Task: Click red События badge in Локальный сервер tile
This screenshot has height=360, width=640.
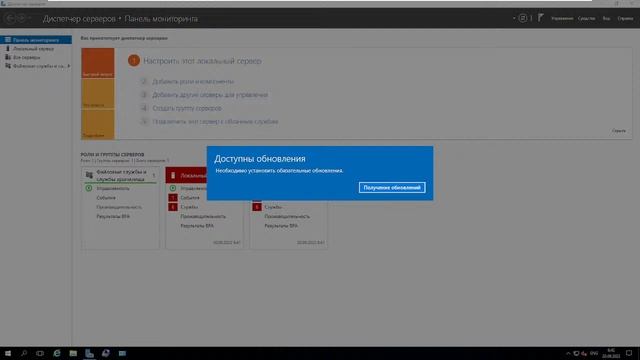Action: [x=173, y=198]
